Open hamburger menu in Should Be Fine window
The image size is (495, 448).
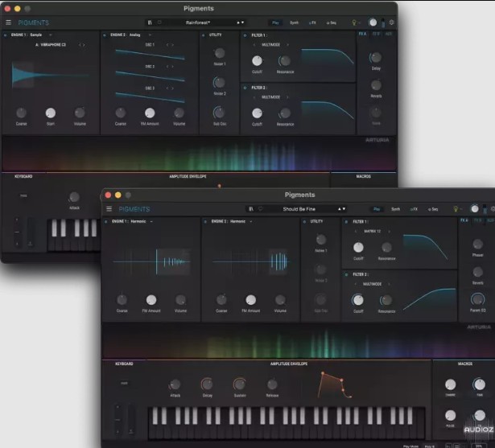click(x=109, y=209)
